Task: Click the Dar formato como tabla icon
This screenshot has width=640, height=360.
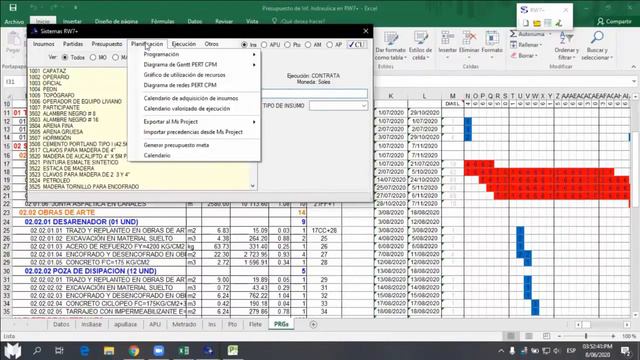Action: (x=391, y=39)
